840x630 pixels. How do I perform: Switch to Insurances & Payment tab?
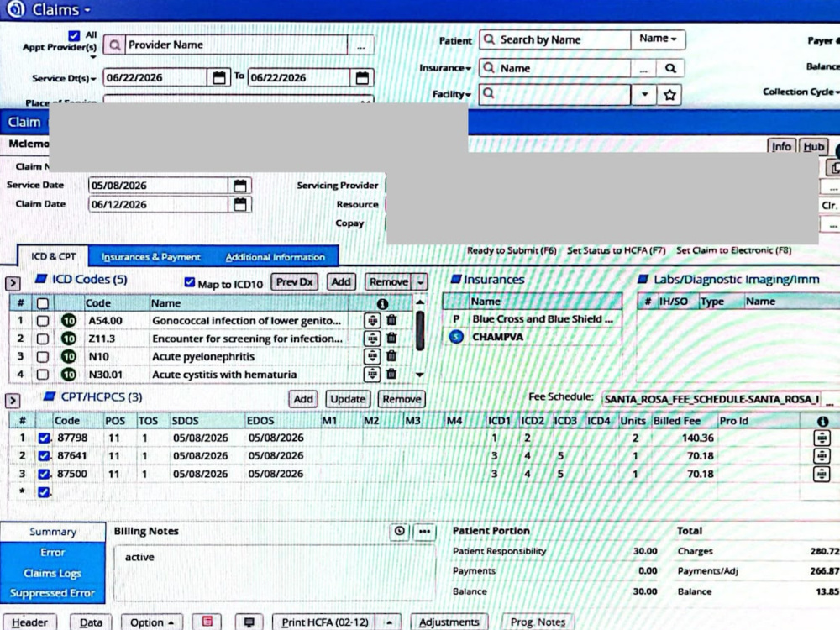(151, 257)
